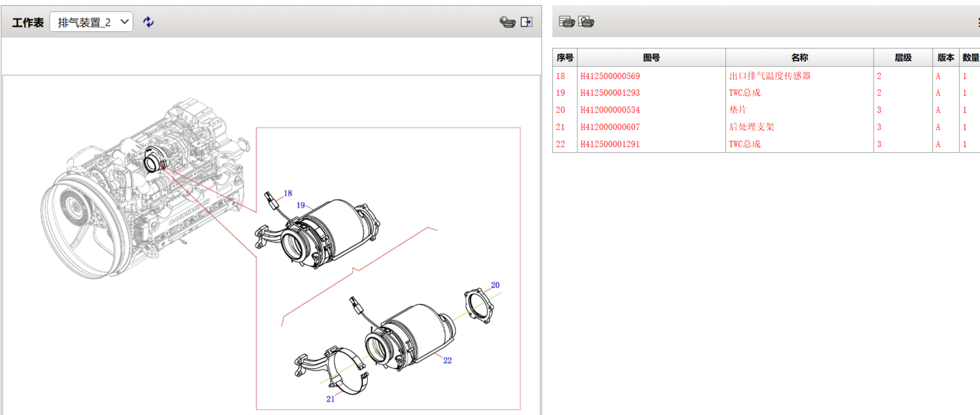The height and width of the screenshot is (415, 980).
Task: Click the 层级 column header
Action: (903, 58)
